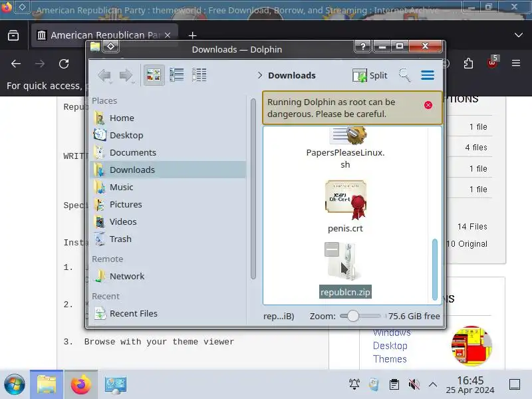The height and width of the screenshot is (399, 532).
Task: Click the republcn.zip file name label
Action: pos(345,292)
